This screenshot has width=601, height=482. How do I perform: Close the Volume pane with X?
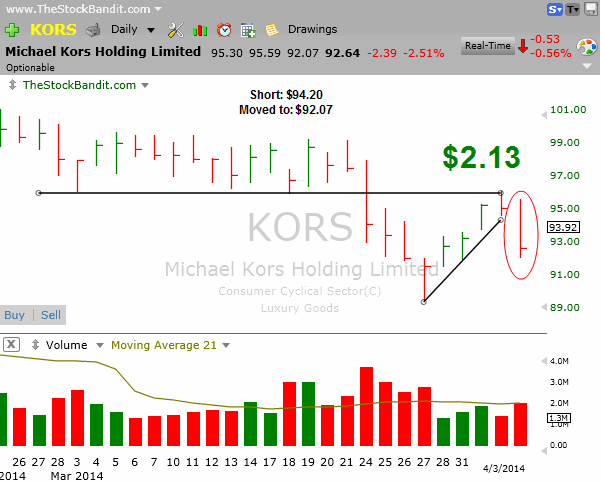[11, 344]
